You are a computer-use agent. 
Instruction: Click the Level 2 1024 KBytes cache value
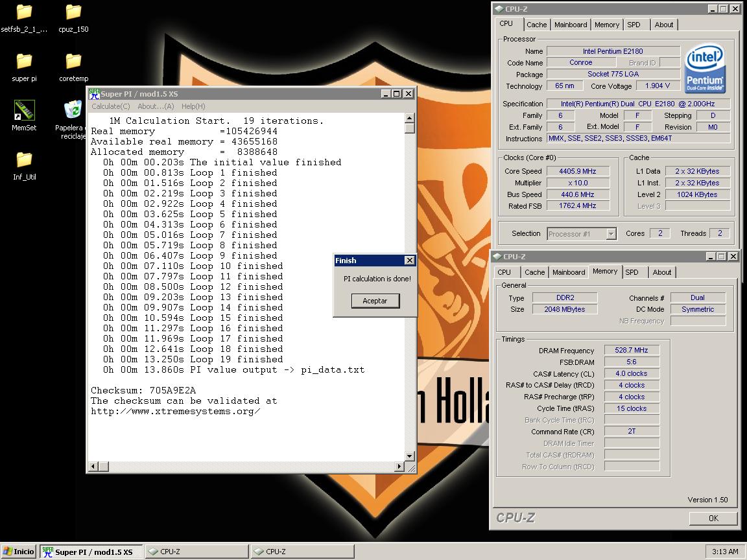(x=697, y=194)
